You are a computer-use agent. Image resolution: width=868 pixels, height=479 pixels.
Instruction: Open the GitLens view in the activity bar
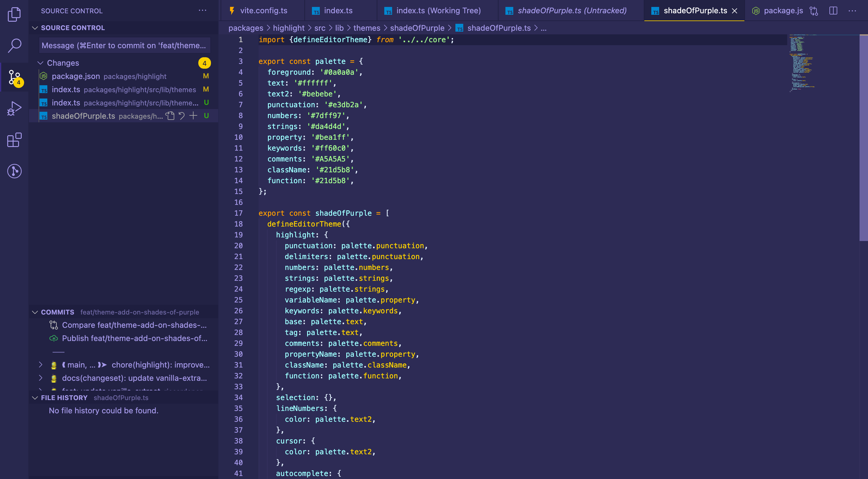pyautogui.click(x=14, y=171)
